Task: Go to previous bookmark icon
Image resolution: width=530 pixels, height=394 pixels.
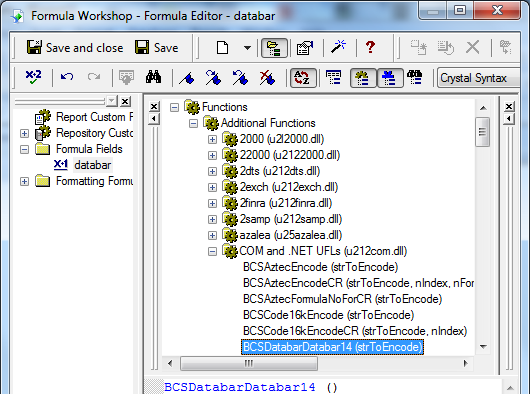Action: (x=240, y=78)
